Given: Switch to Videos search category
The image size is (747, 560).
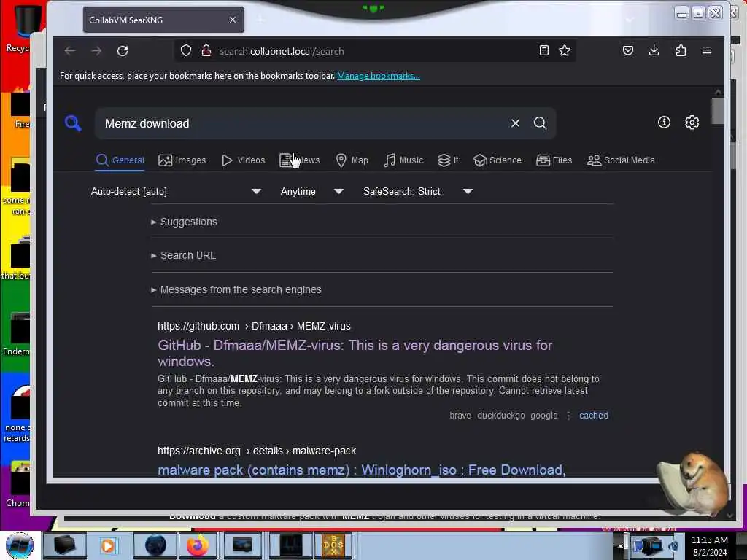Looking at the screenshot, I should (x=244, y=160).
